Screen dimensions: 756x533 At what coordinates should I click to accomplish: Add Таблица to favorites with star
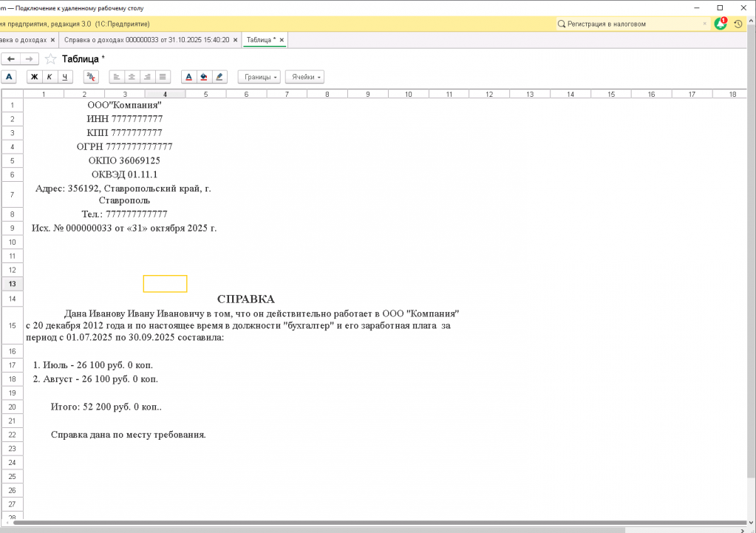(51, 59)
